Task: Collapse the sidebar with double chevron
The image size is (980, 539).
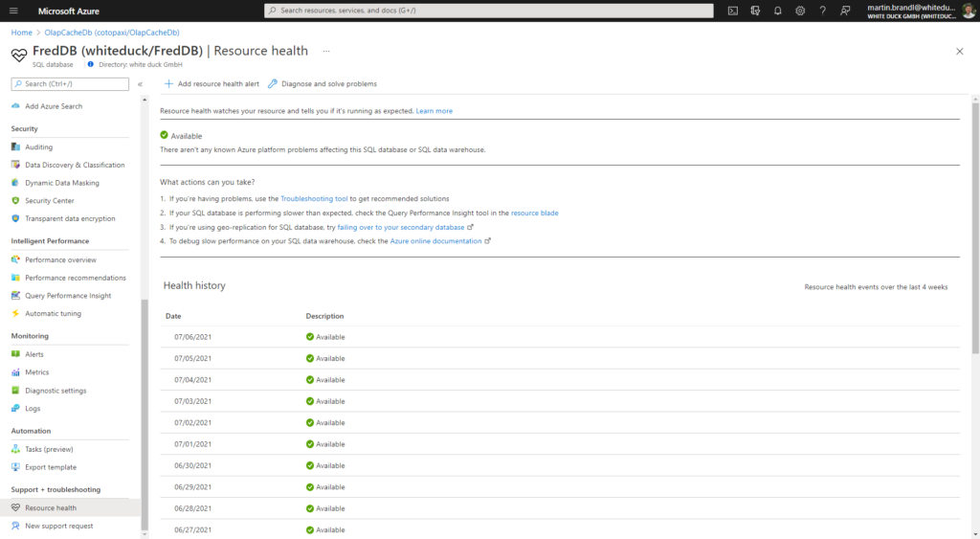Action: [140, 84]
